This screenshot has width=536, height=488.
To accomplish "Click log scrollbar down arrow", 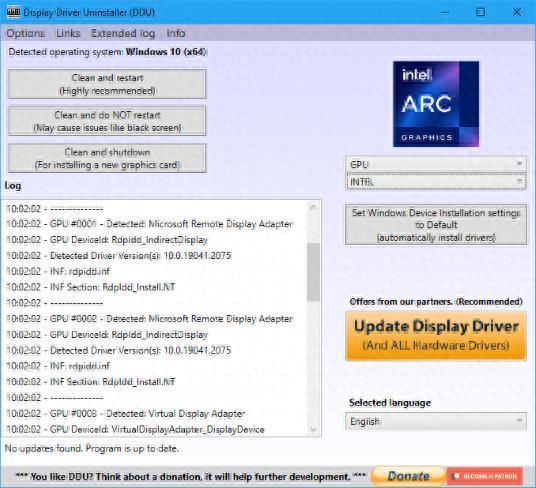I will click(x=313, y=429).
